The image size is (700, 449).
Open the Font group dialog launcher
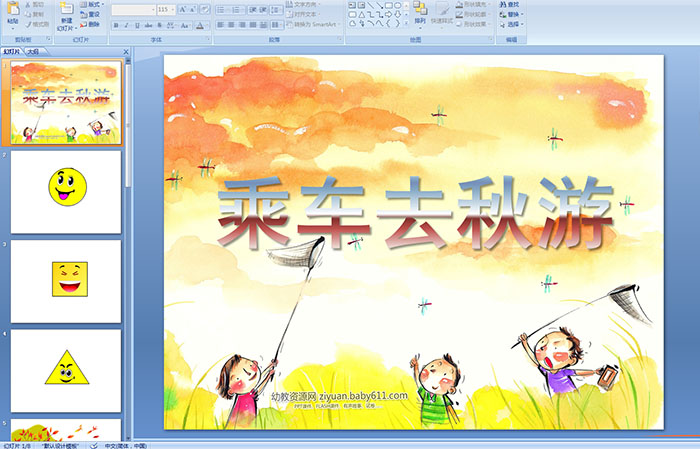click(x=208, y=39)
